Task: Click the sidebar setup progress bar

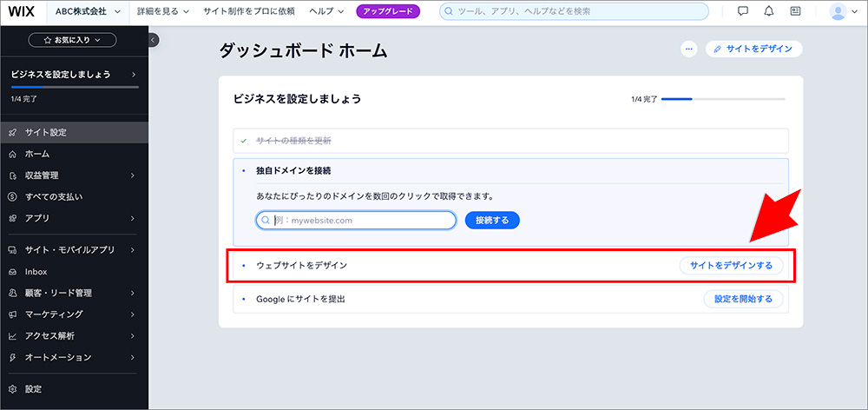Action: point(75,87)
